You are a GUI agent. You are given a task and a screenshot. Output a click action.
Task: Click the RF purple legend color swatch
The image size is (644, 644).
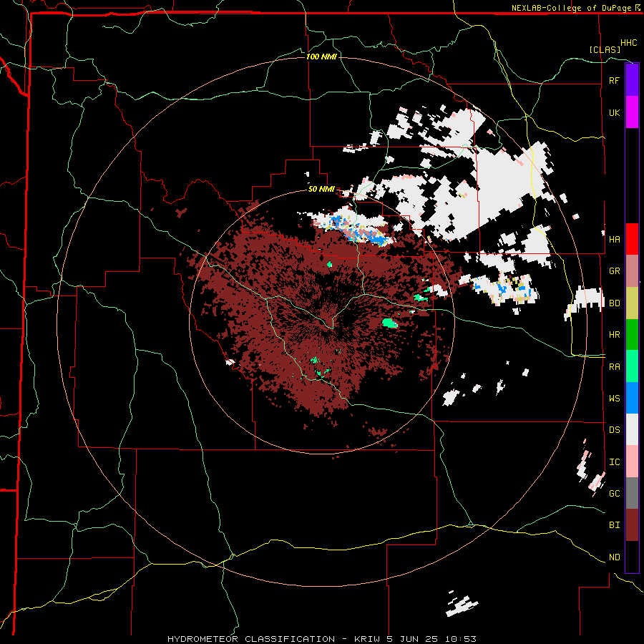[632, 80]
